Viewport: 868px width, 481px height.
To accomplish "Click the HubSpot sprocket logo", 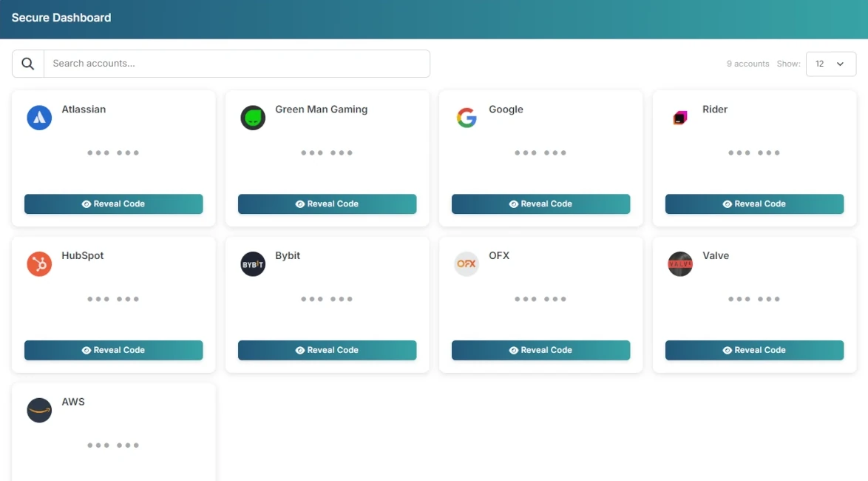I will coord(39,263).
